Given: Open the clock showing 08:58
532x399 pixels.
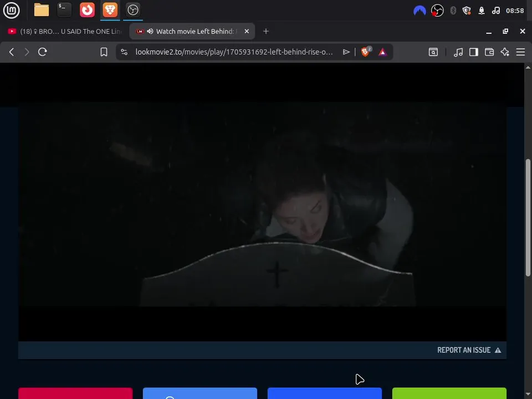Looking at the screenshot, I should pos(515,11).
